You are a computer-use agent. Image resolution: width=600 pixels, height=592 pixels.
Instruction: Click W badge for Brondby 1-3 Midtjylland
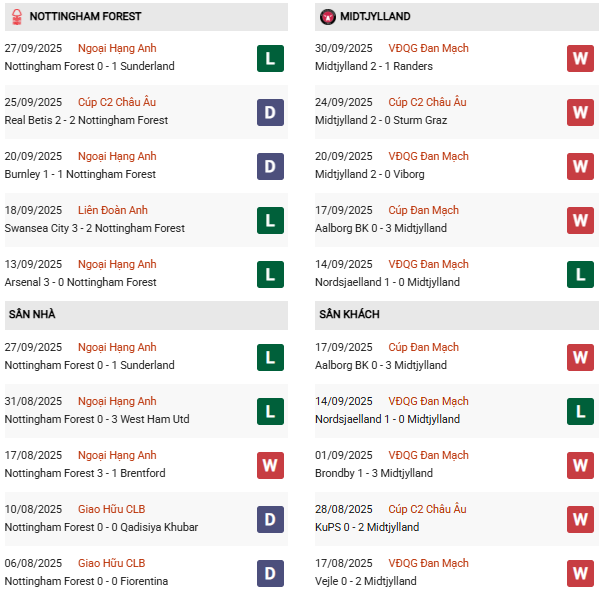[580, 465]
